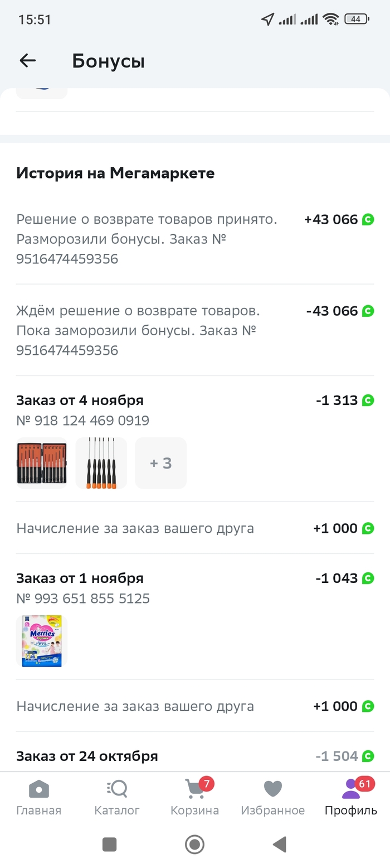Screen dimensions: 390x868
Task: Open the screwdriver case product thumbnail
Action: (x=42, y=463)
